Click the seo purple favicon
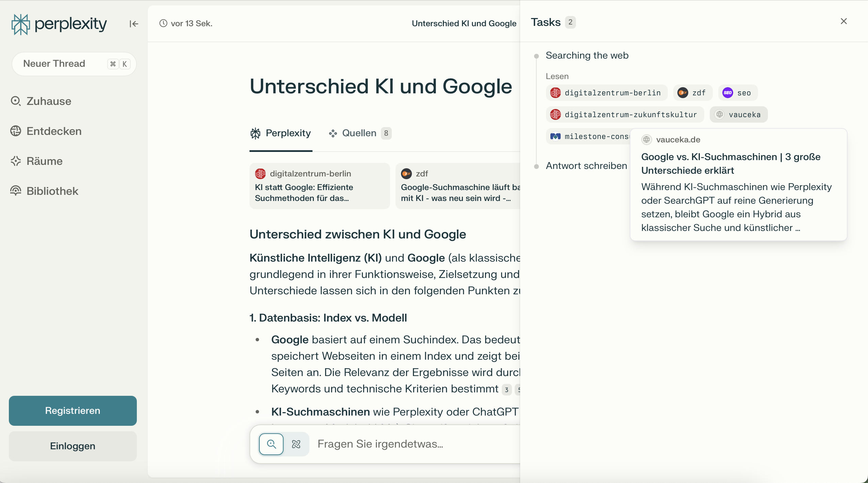This screenshot has height=483, width=868. point(728,93)
